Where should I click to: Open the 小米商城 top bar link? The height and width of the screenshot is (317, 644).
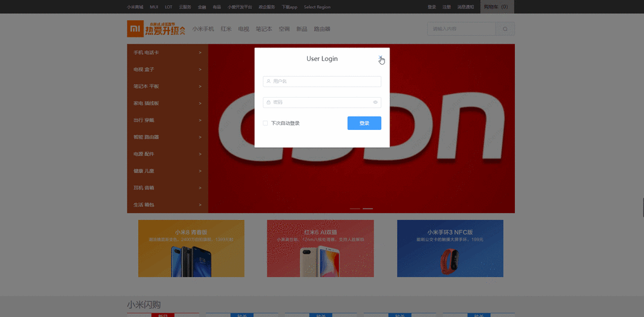[135, 7]
